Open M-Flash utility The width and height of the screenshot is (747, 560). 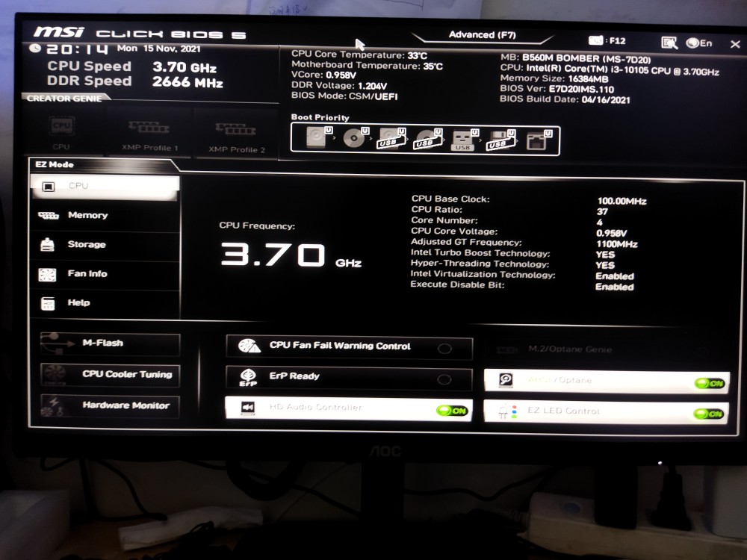[110, 343]
